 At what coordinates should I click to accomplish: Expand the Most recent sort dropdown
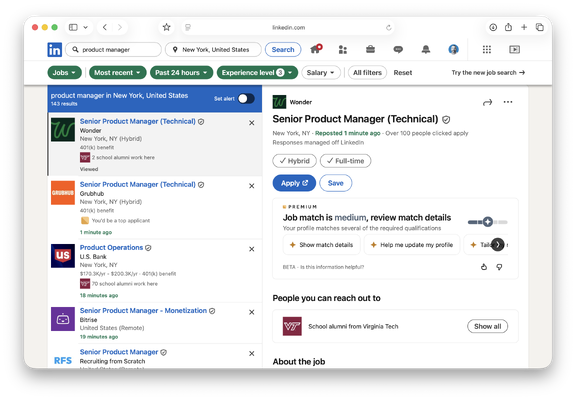tap(118, 73)
